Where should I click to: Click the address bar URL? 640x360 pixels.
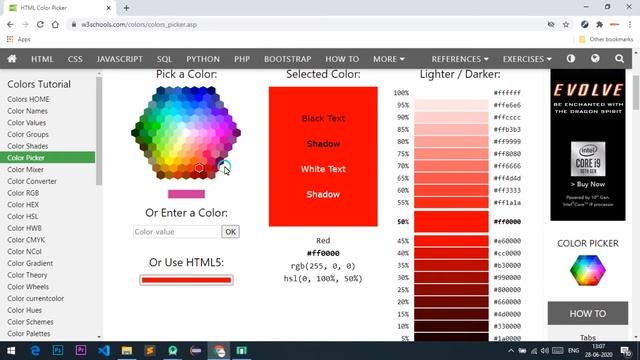tap(139, 24)
